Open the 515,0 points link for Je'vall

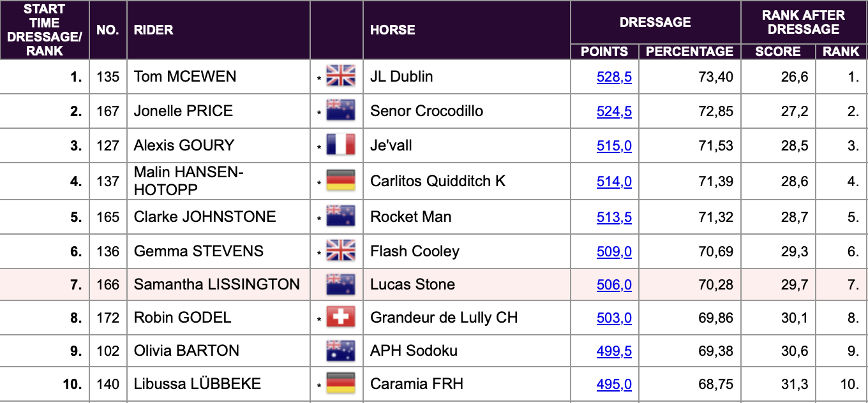point(614,146)
